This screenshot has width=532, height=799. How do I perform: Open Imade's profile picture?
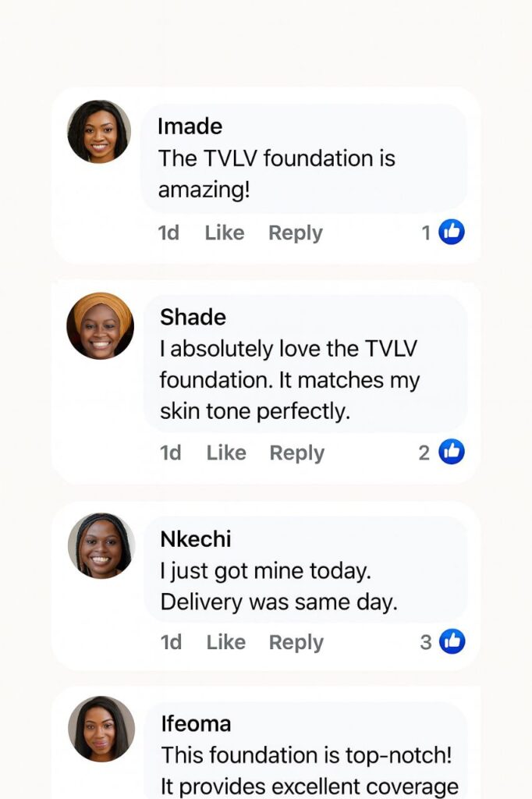99,131
